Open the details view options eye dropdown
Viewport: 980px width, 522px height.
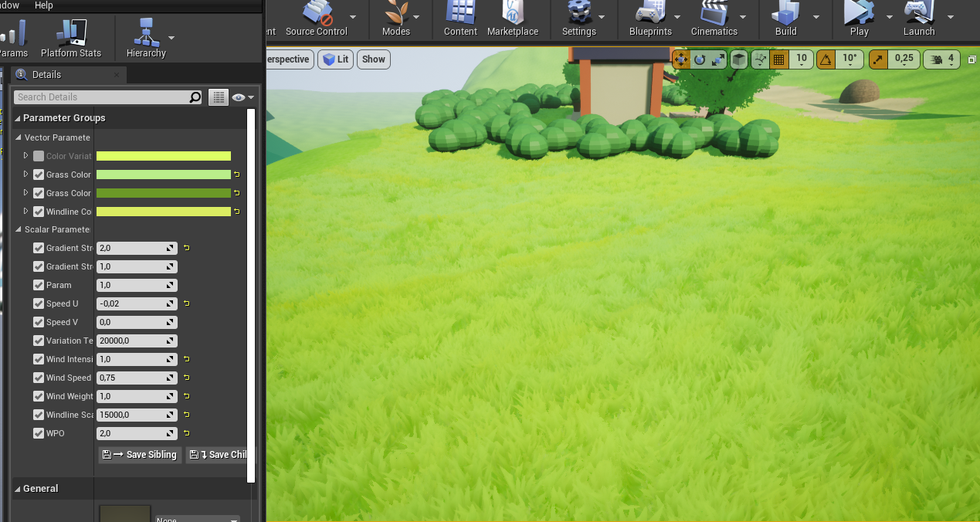[x=243, y=97]
